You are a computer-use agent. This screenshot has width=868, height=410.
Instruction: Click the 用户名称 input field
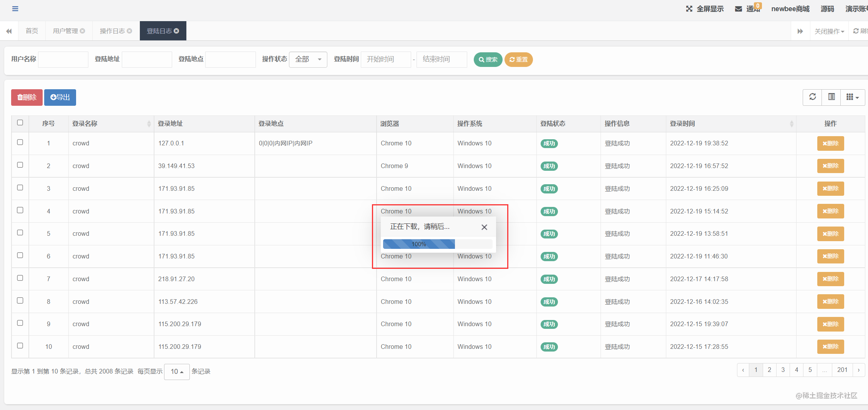click(63, 59)
